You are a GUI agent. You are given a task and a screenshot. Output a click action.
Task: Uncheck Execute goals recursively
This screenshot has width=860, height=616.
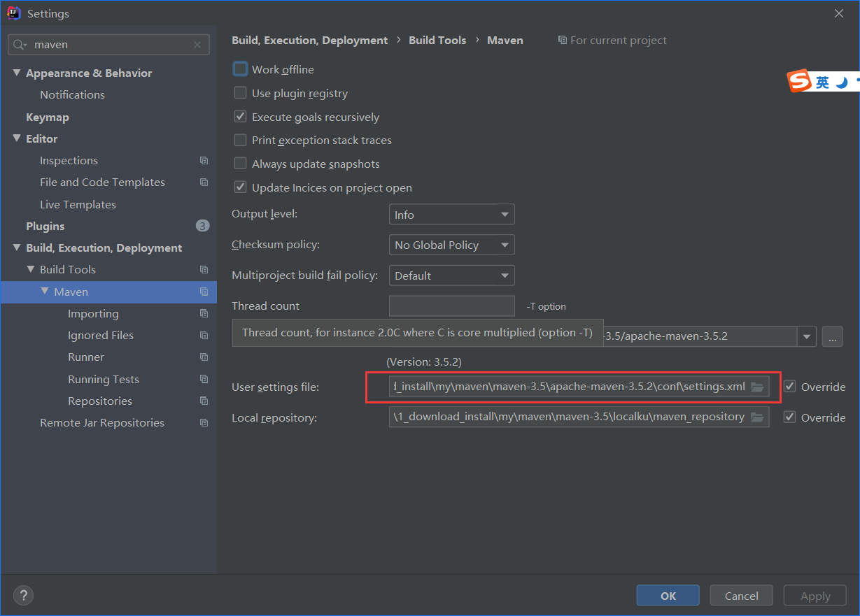[x=240, y=117]
